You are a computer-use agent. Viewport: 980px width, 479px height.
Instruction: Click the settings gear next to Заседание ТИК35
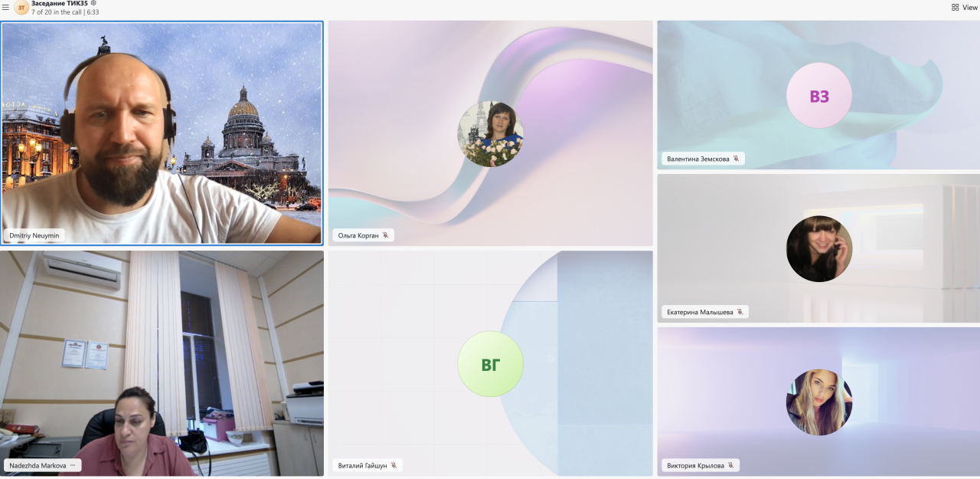(x=93, y=4)
